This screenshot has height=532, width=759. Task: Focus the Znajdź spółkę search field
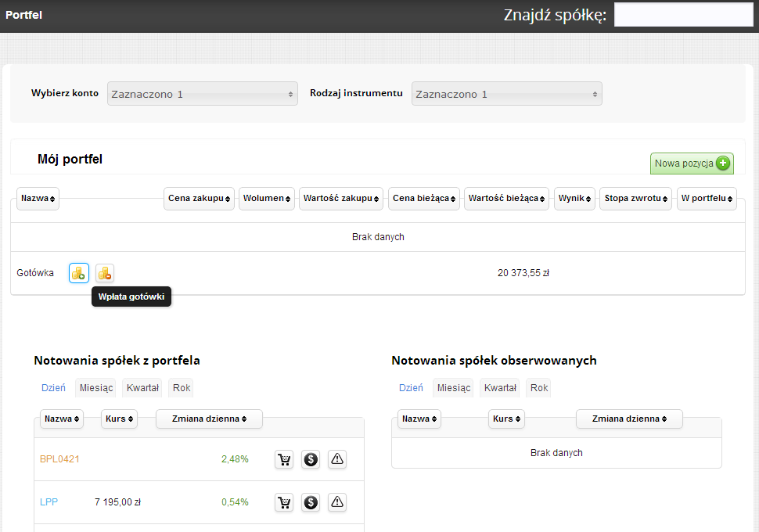(683, 15)
